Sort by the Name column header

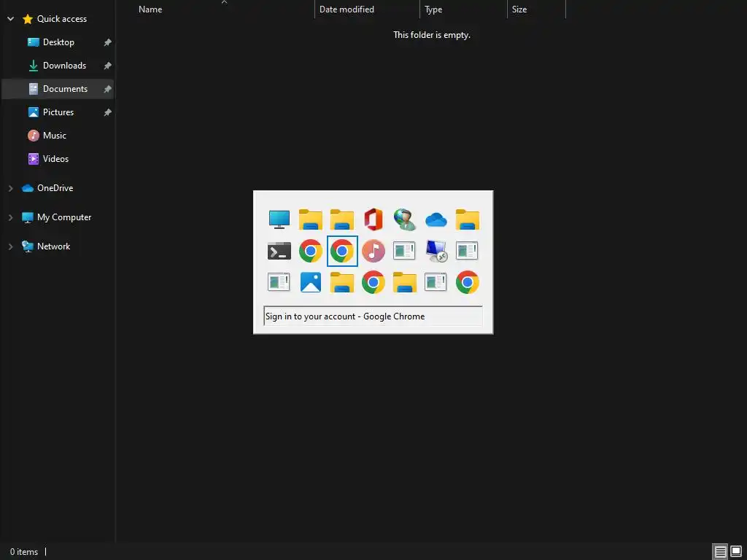pos(224,9)
